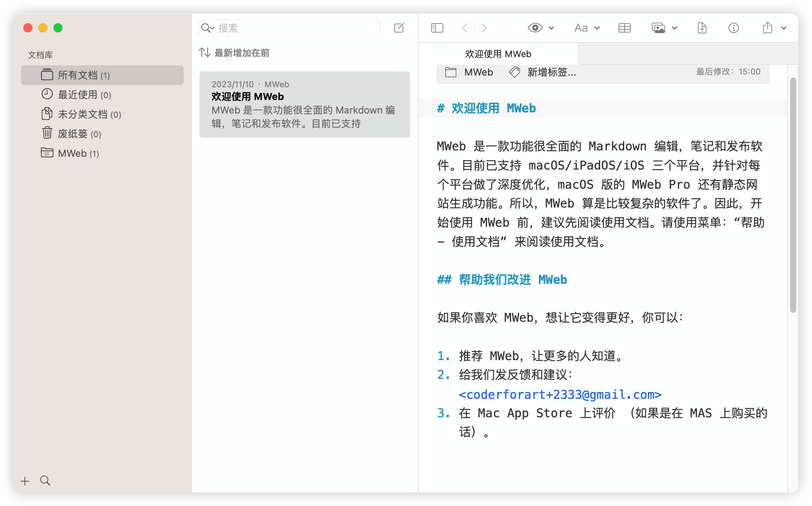Click the stack icon beside 所有文档
The height and width of the screenshot is (506, 812).
(47, 74)
